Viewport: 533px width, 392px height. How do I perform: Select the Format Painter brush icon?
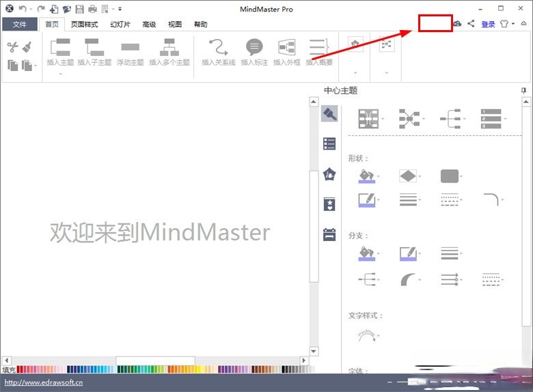point(27,47)
